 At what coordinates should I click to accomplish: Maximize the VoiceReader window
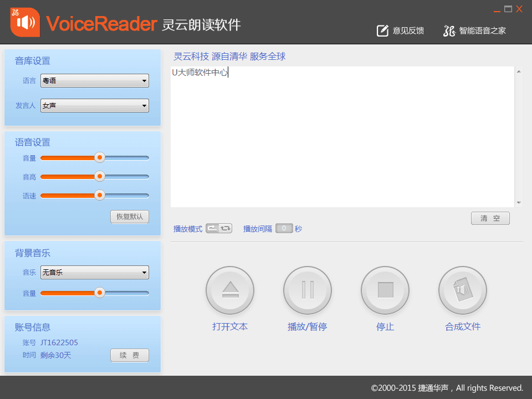point(508,9)
